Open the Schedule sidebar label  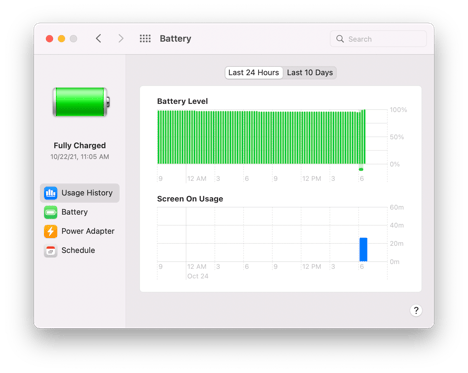point(78,250)
